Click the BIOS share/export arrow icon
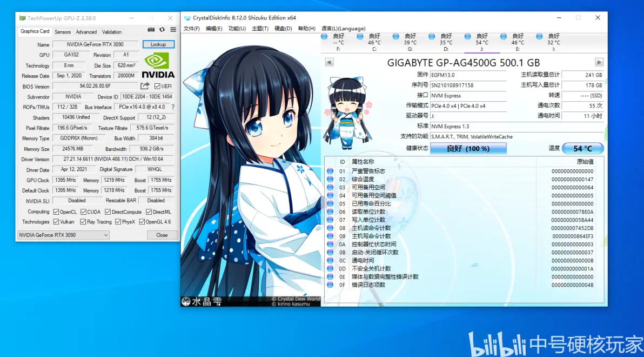Viewport: 644px width, 357px height. click(x=145, y=86)
